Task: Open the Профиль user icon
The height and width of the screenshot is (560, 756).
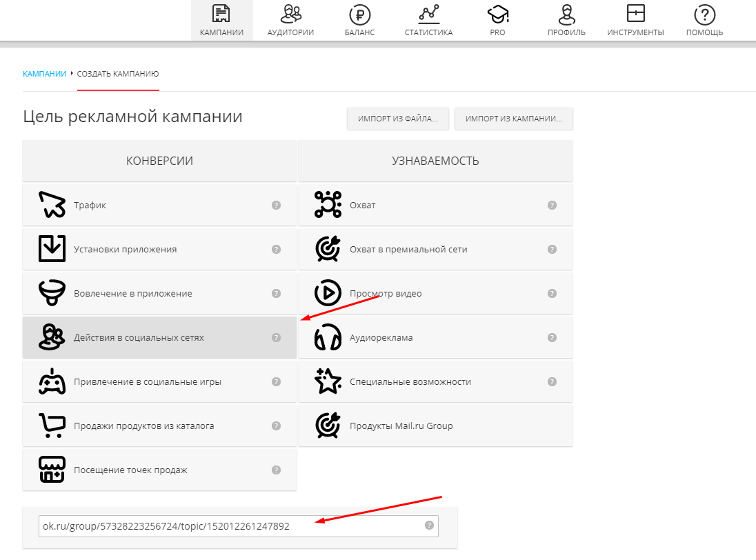Action: pos(566,14)
